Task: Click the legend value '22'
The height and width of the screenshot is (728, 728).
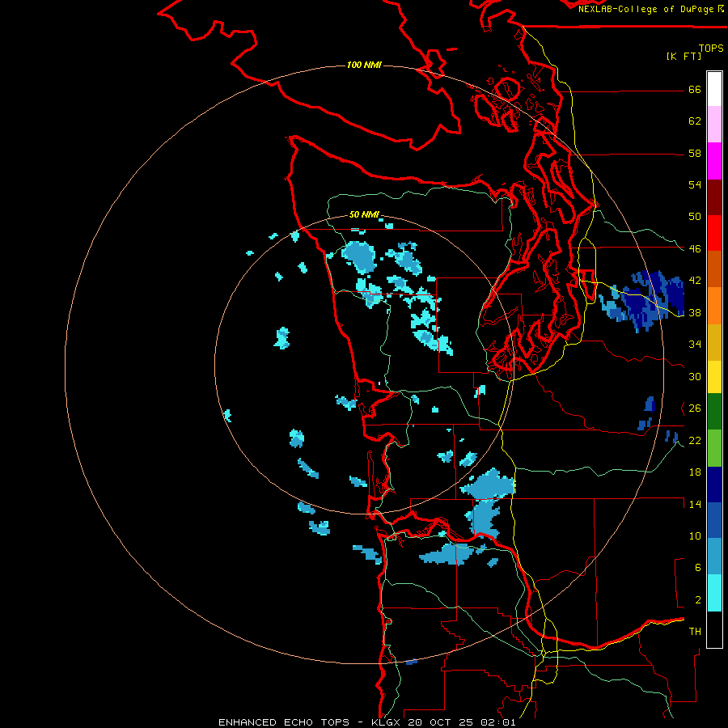Action: [x=695, y=440]
